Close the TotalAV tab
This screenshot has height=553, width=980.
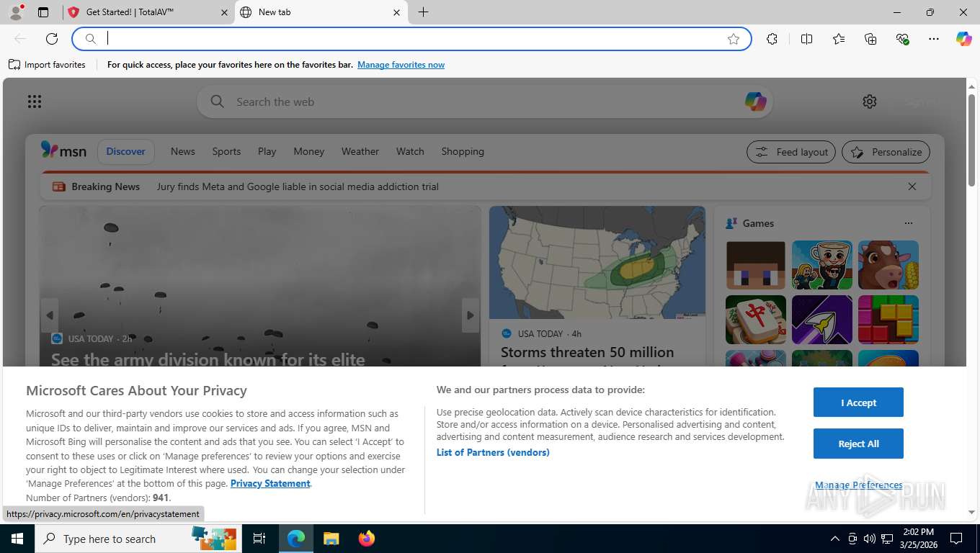(224, 12)
